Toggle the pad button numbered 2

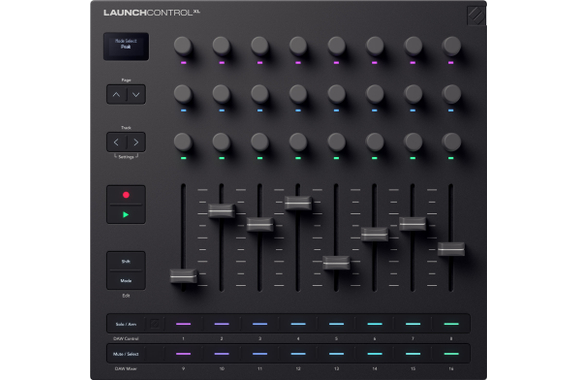222,324
